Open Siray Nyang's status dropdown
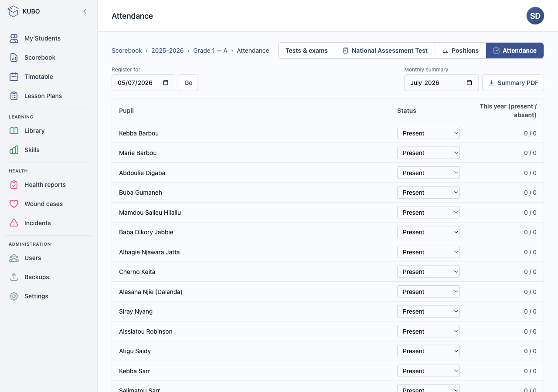 click(x=429, y=311)
